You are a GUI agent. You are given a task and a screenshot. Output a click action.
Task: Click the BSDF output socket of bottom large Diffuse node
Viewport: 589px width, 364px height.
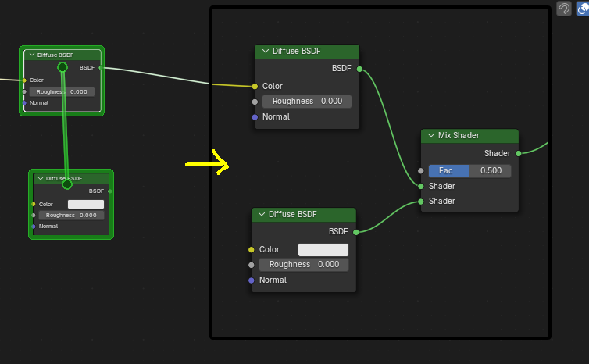click(x=356, y=232)
